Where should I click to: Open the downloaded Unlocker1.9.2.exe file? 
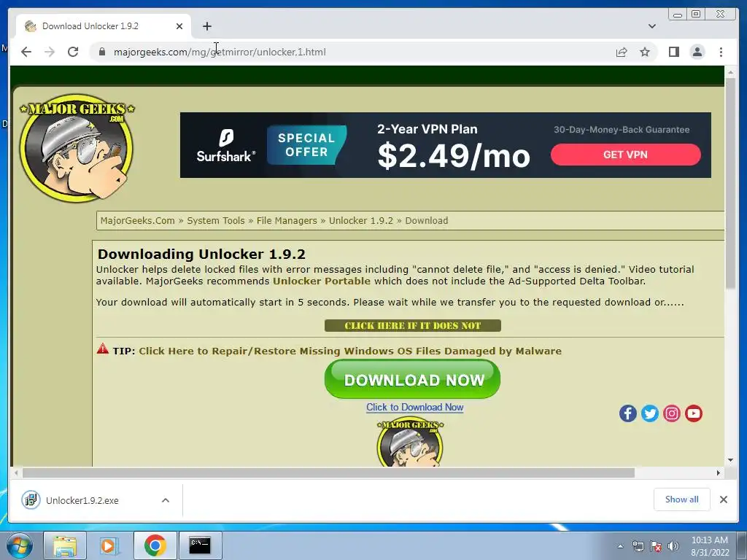coord(82,500)
